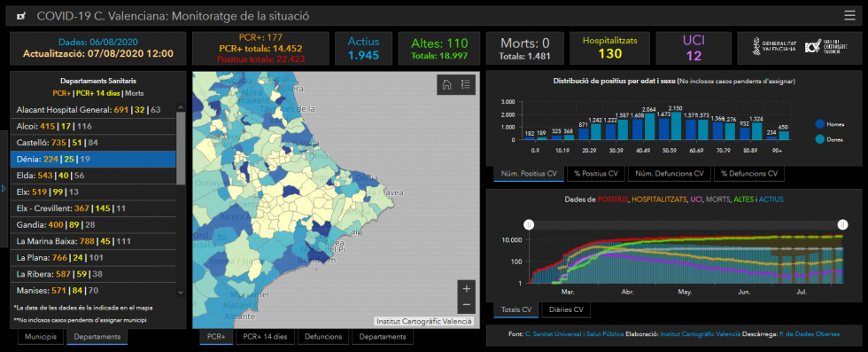Click the Hospitalitzats 130 indicator
The image size is (868, 352).
pyautogui.click(x=609, y=48)
